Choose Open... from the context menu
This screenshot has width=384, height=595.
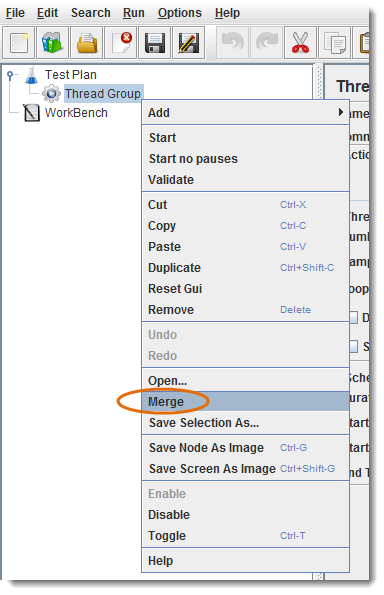246,381
